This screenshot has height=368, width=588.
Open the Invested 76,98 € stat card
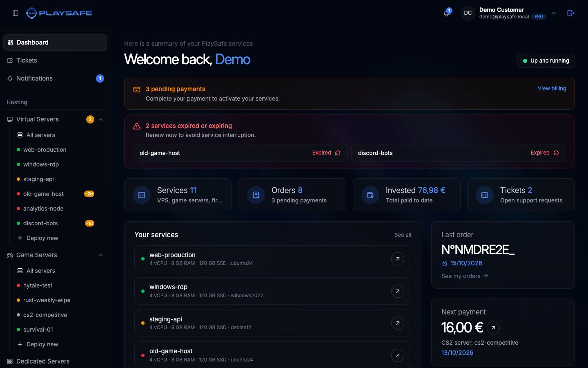tap(407, 195)
